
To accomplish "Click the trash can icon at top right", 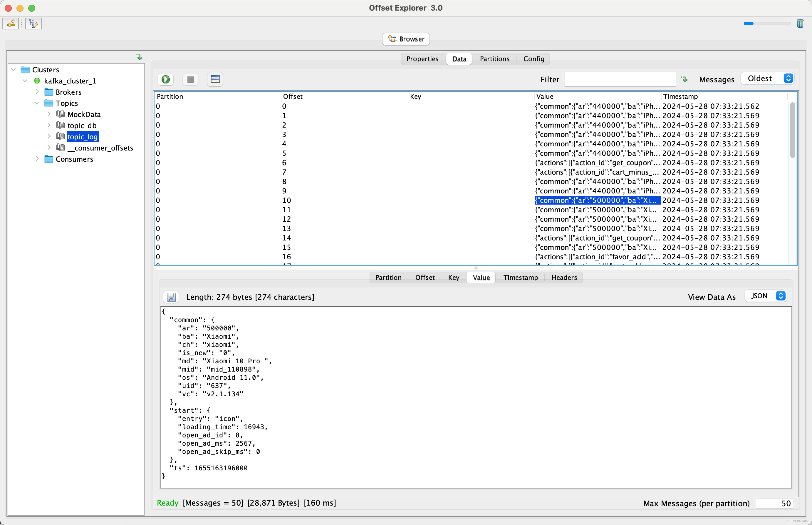I will coord(800,23).
